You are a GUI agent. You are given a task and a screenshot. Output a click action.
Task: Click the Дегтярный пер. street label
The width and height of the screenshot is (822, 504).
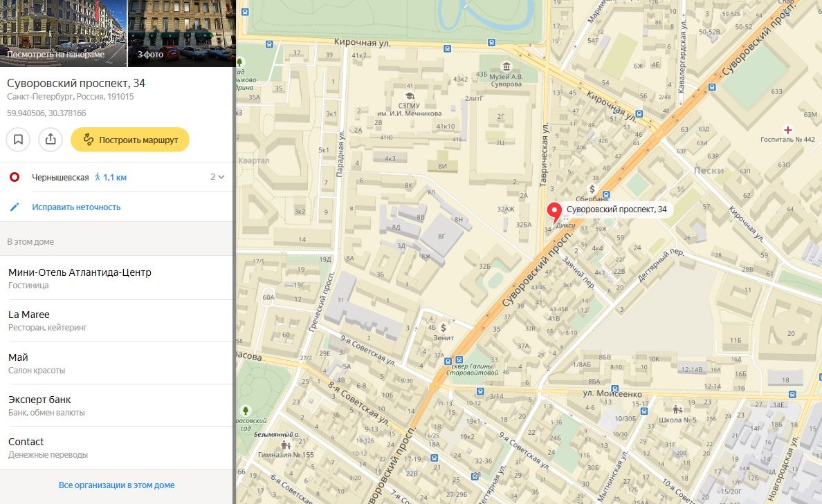[x=661, y=265]
